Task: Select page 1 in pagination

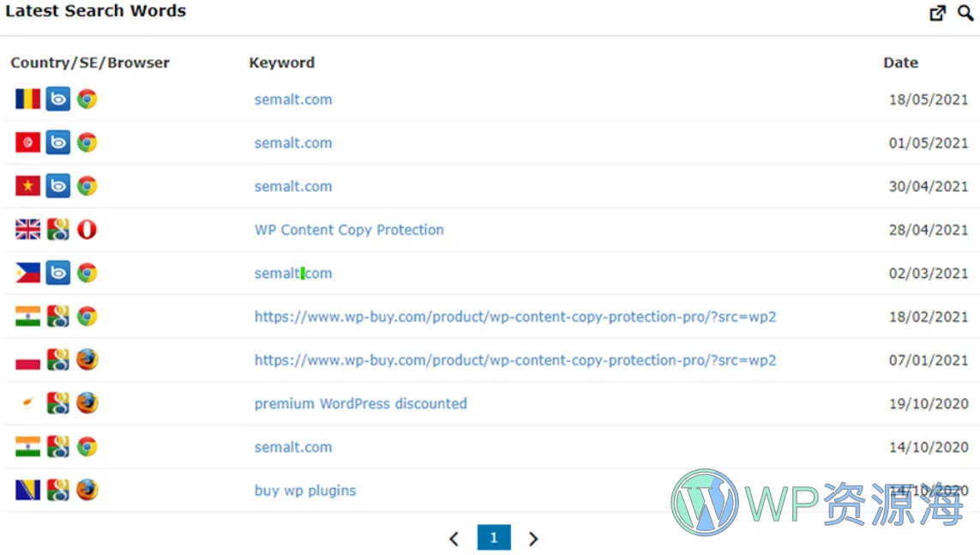Action: tap(494, 538)
